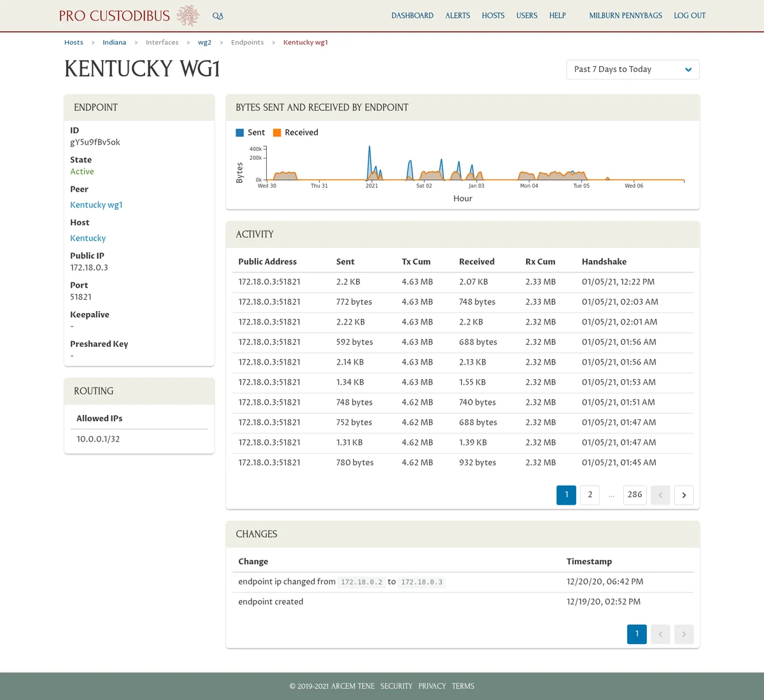Open the Dashboard menu item
764x700 pixels.
click(412, 15)
